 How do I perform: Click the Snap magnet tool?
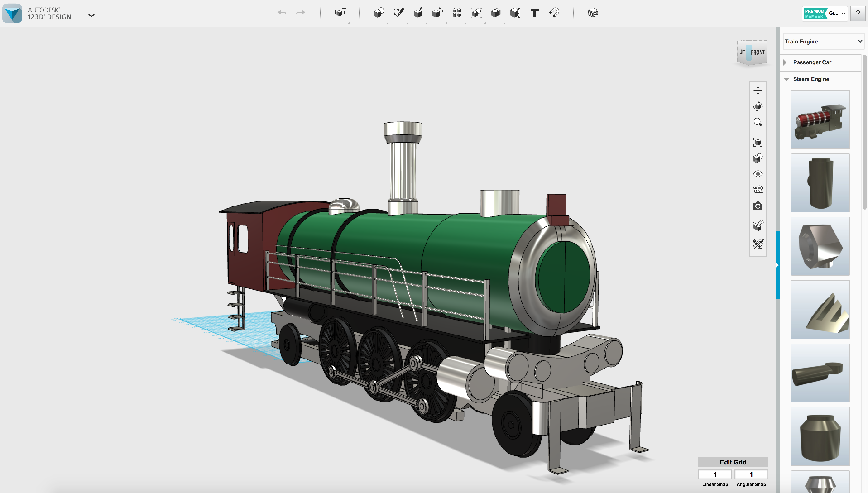tap(554, 13)
